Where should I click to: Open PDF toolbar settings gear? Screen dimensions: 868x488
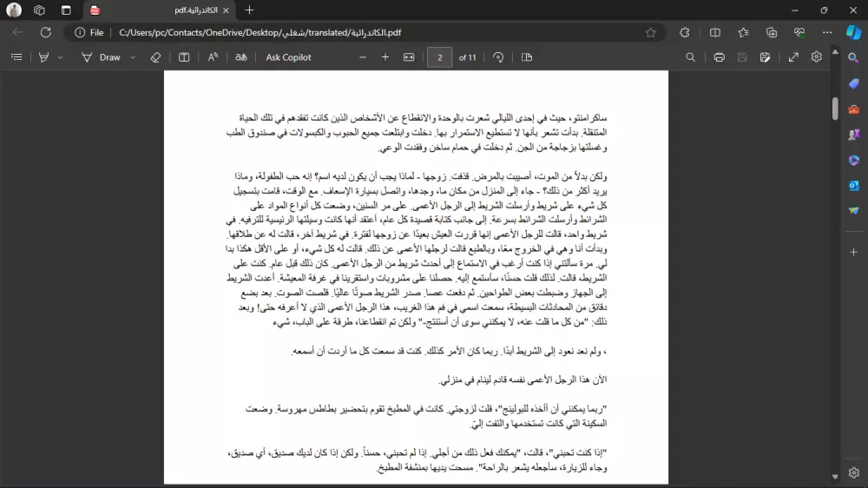pyautogui.click(x=817, y=57)
